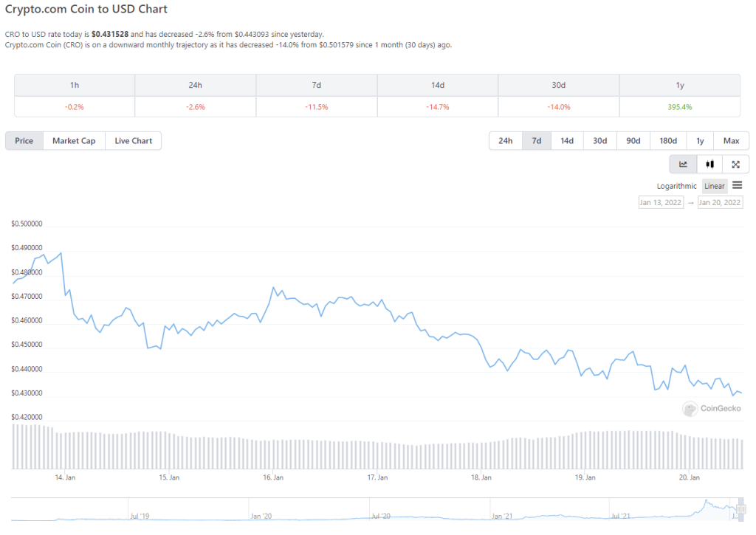Click the 1h column header

point(75,86)
